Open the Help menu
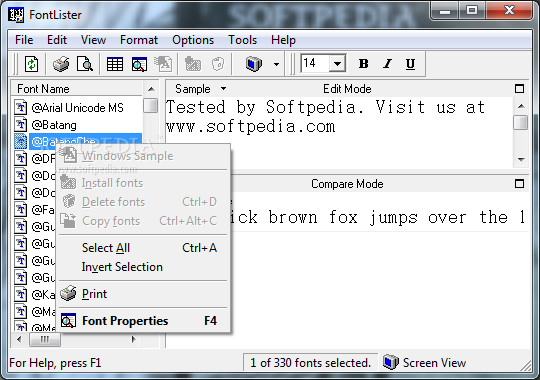Screen dimensions: 540x380 tap(283, 40)
